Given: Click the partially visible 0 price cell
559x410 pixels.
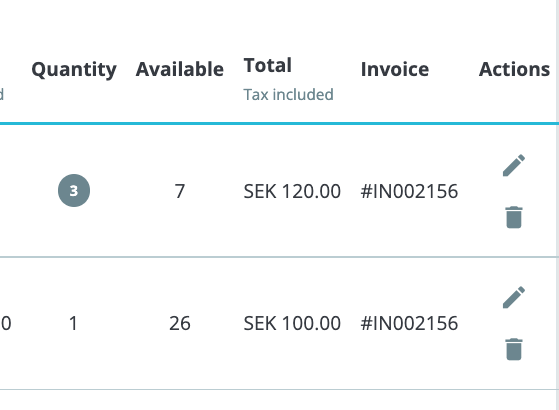Looking at the screenshot, I should tap(6, 323).
